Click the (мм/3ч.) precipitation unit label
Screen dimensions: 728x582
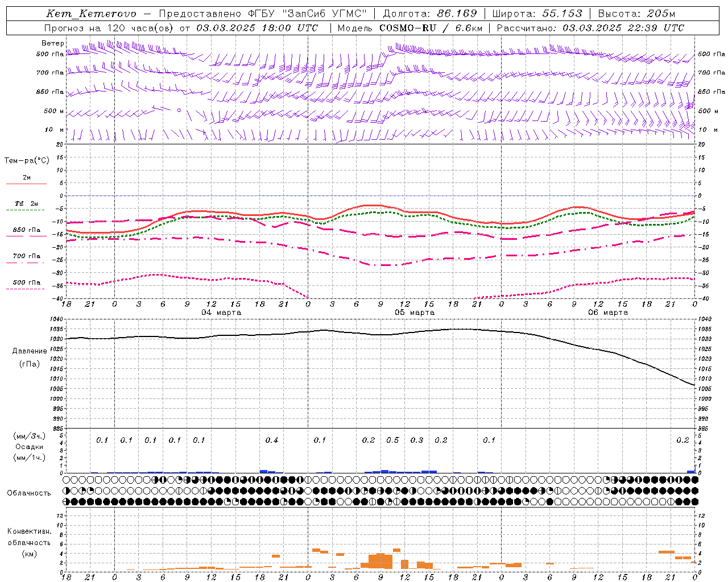click(30, 436)
